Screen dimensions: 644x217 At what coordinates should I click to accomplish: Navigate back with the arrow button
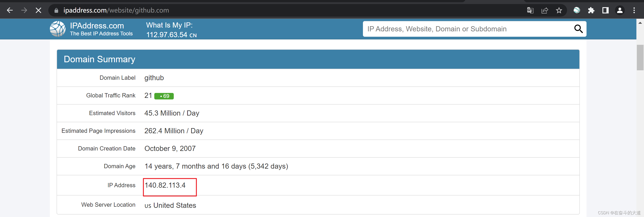[10, 10]
